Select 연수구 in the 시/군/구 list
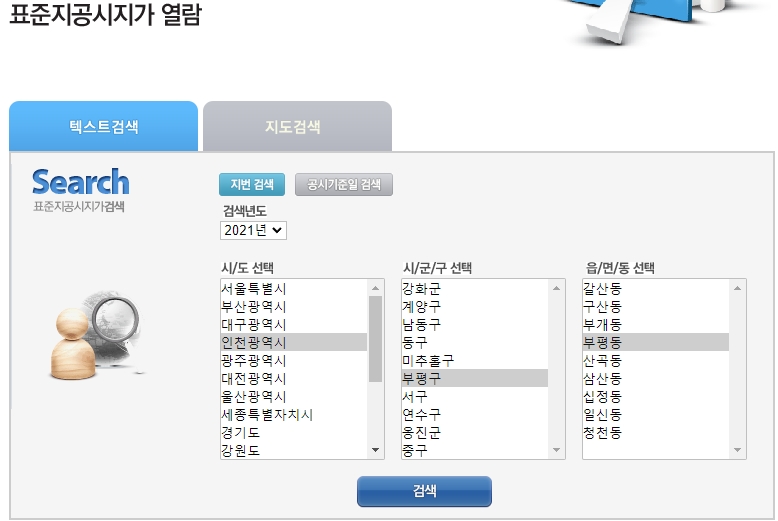This screenshot has width=778, height=521. (x=475, y=414)
